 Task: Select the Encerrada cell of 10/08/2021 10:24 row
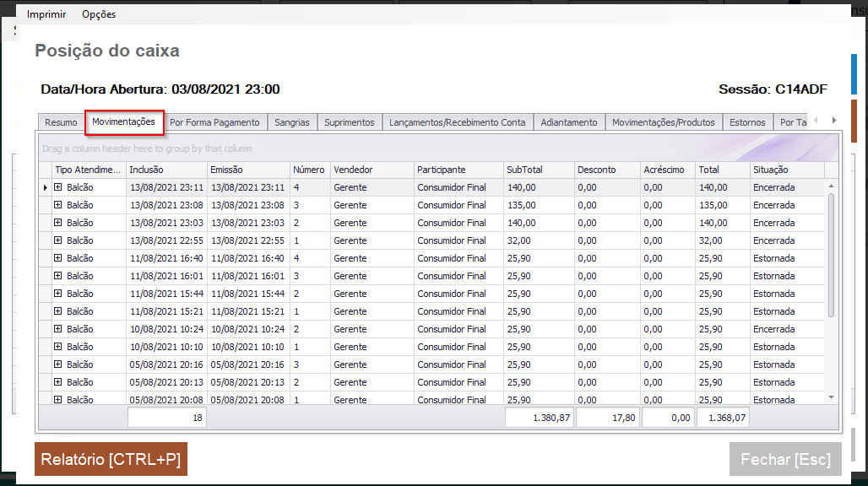[x=787, y=329]
